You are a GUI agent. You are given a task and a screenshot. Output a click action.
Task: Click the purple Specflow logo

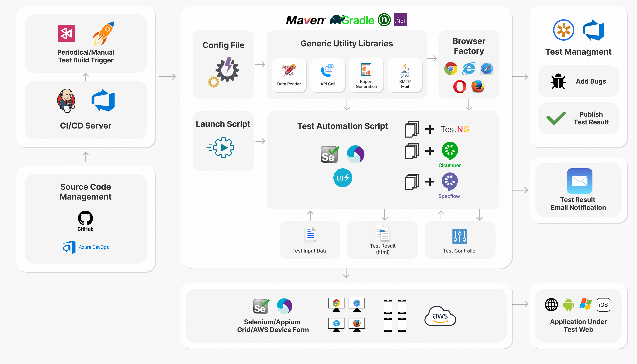(x=450, y=182)
